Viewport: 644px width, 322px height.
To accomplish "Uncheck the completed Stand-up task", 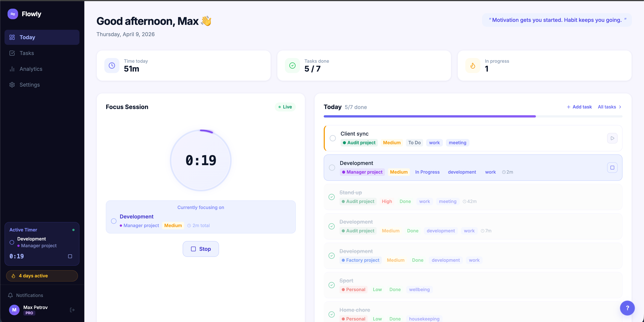I will click(x=331, y=197).
